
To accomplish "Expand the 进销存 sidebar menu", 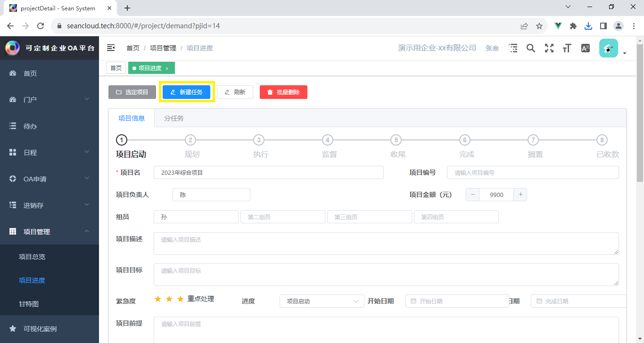I will (x=50, y=205).
